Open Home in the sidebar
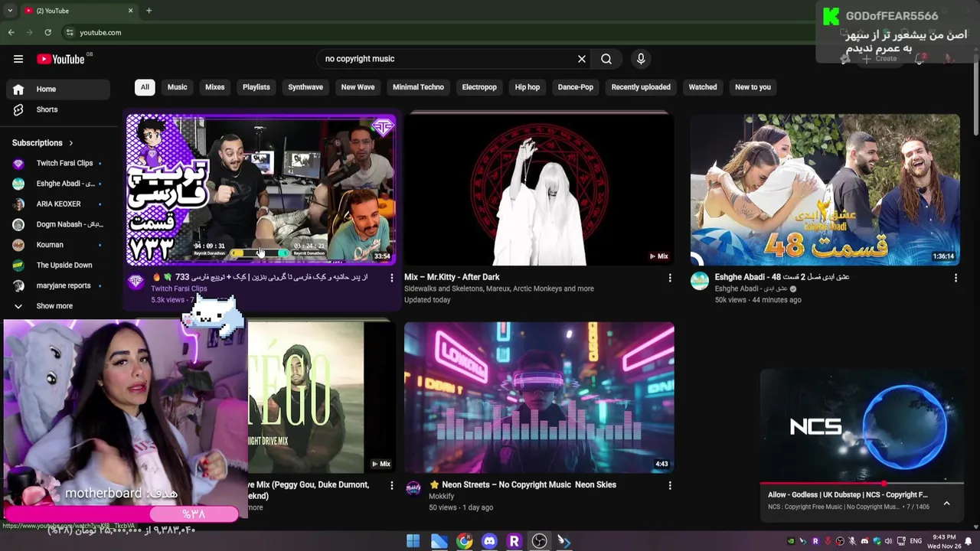The width and height of the screenshot is (980, 551). coord(58,89)
